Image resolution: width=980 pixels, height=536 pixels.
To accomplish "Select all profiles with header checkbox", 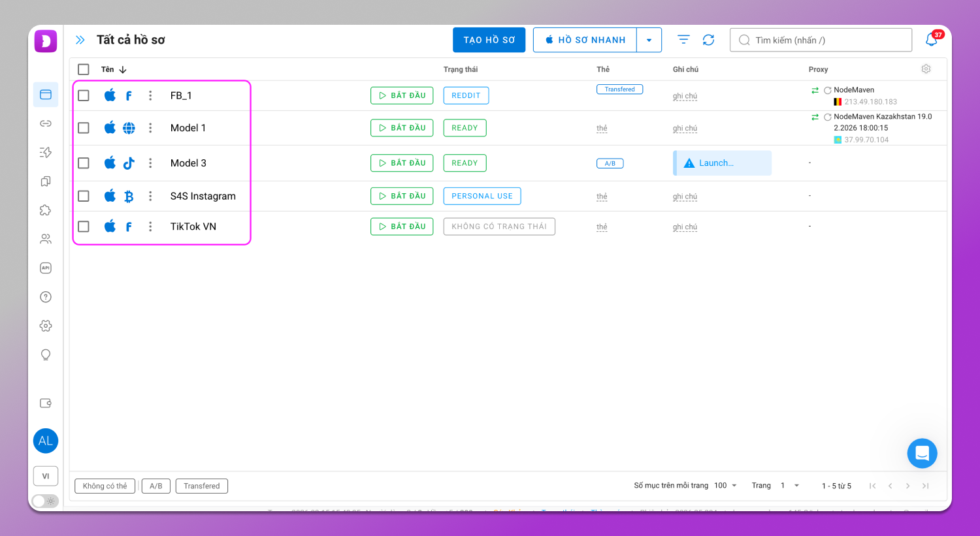I will point(84,69).
